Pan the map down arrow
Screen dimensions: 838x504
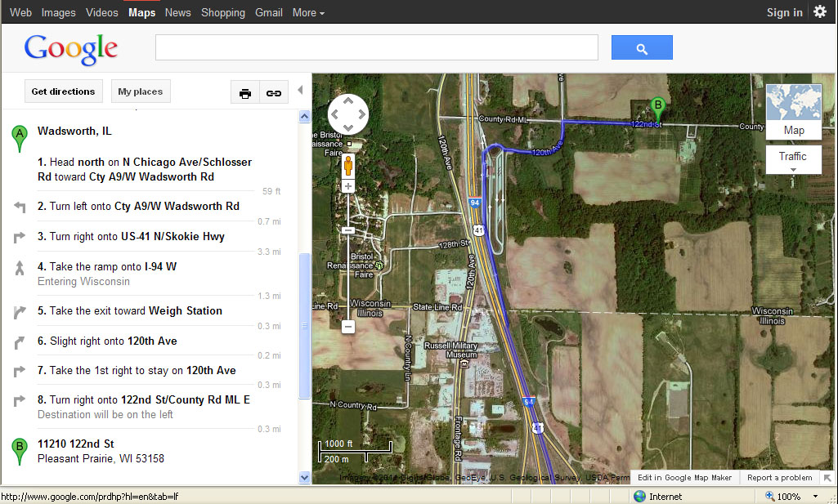(348, 127)
